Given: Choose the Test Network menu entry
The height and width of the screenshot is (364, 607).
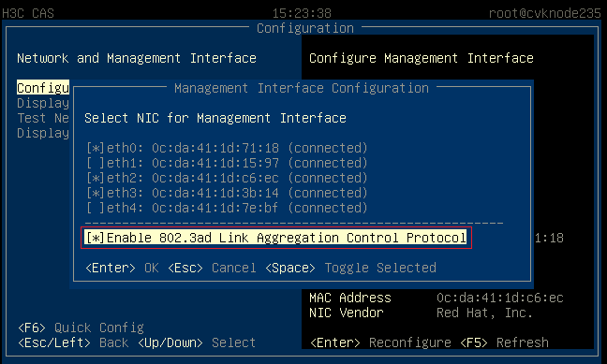Looking at the screenshot, I should (x=43, y=118).
